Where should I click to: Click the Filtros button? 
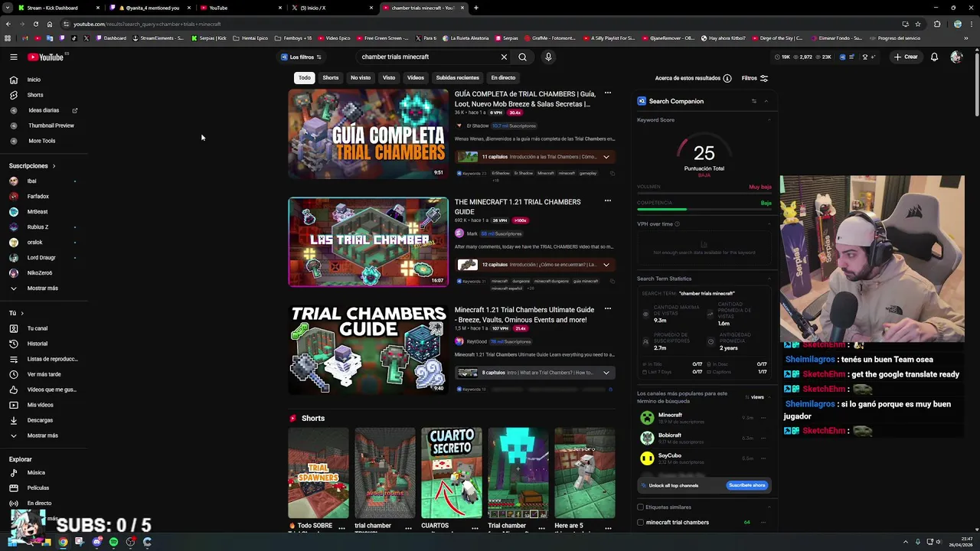point(755,78)
